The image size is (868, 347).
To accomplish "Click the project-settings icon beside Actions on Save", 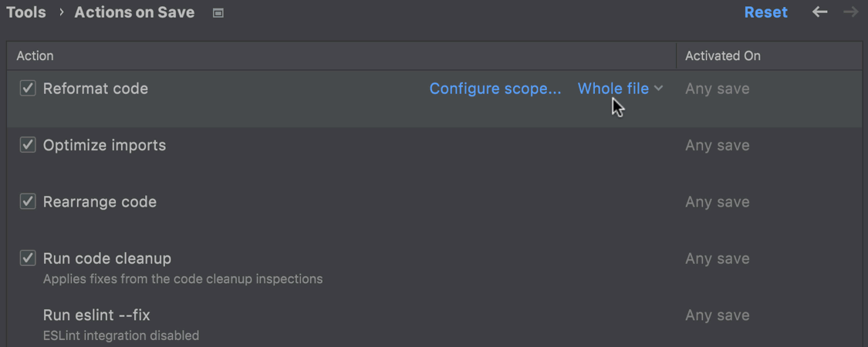I will pos(218,13).
